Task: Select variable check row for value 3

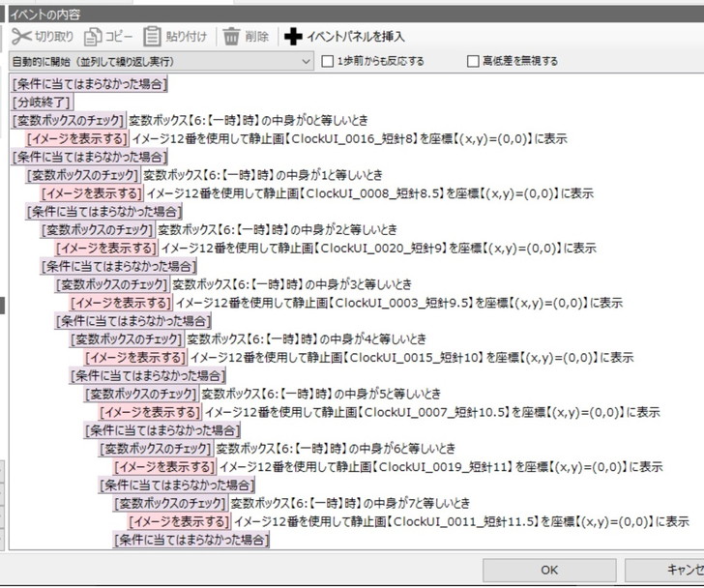Action: [233, 284]
